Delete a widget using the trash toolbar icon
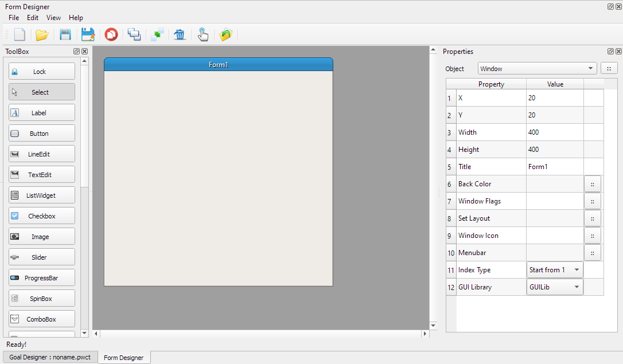 [180, 34]
